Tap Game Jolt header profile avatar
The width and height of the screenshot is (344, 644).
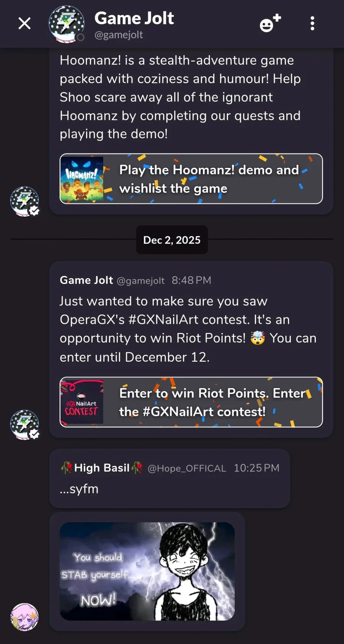pos(67,24)
